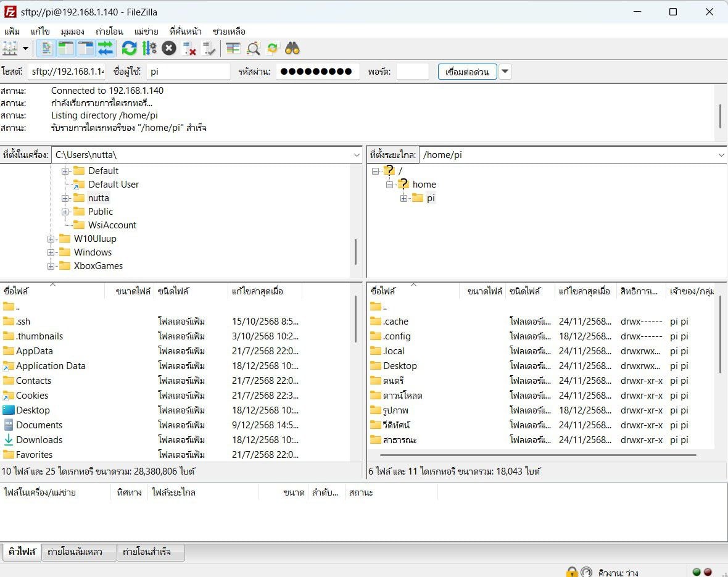728x577 pixels.
Task: Open process queue settings icon
Action: point(149,48)
